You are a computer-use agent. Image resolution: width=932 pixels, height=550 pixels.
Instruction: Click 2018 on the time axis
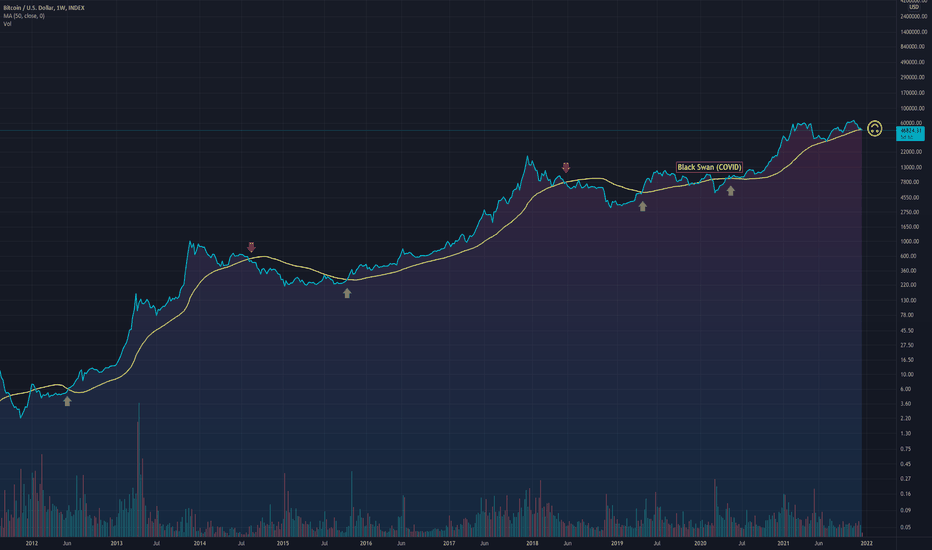pos(532,543)
